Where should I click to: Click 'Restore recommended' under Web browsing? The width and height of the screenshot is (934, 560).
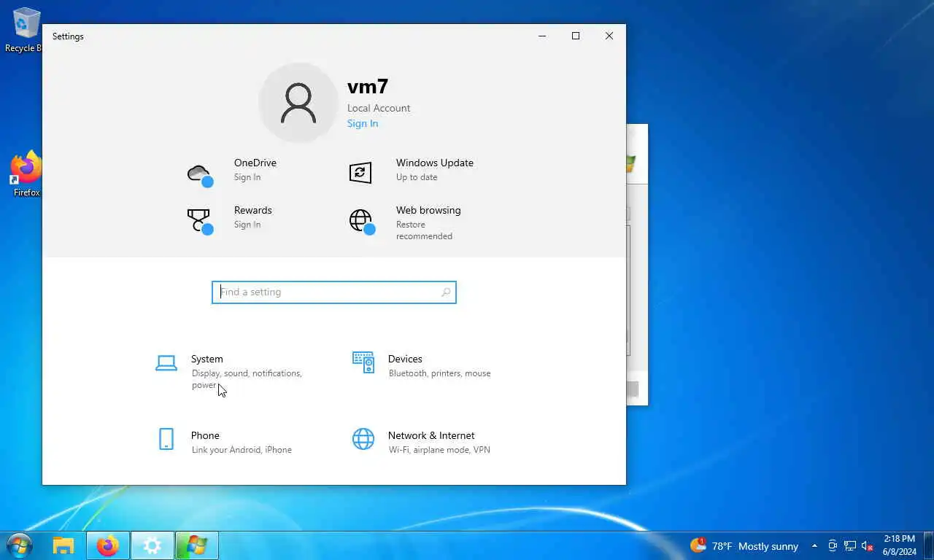tap(424, 230)
